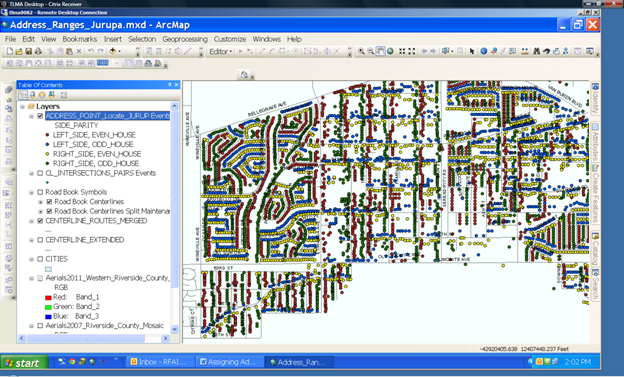624x377 pixels.
Task: Open the Editor dropdown menu
Action: coord(221,51)
